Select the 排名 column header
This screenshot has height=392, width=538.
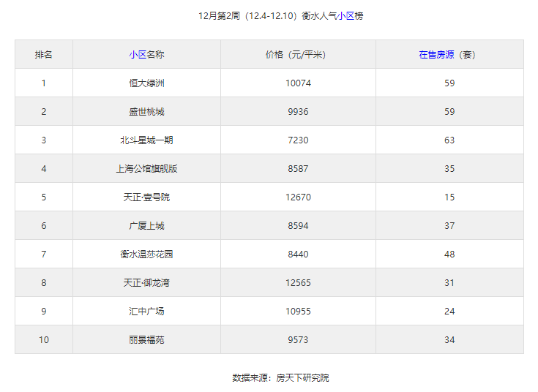[44, 55]
